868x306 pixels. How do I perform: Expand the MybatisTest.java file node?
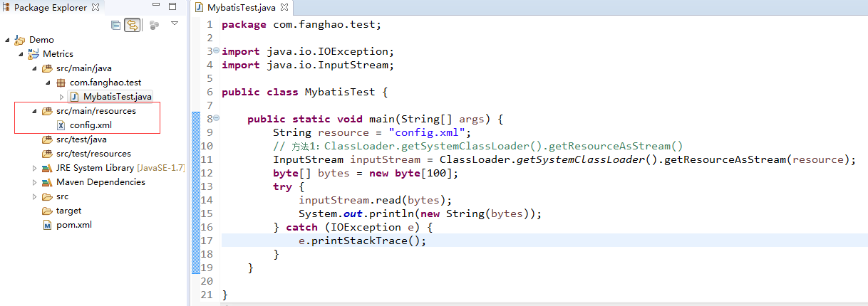pos(61,97)
